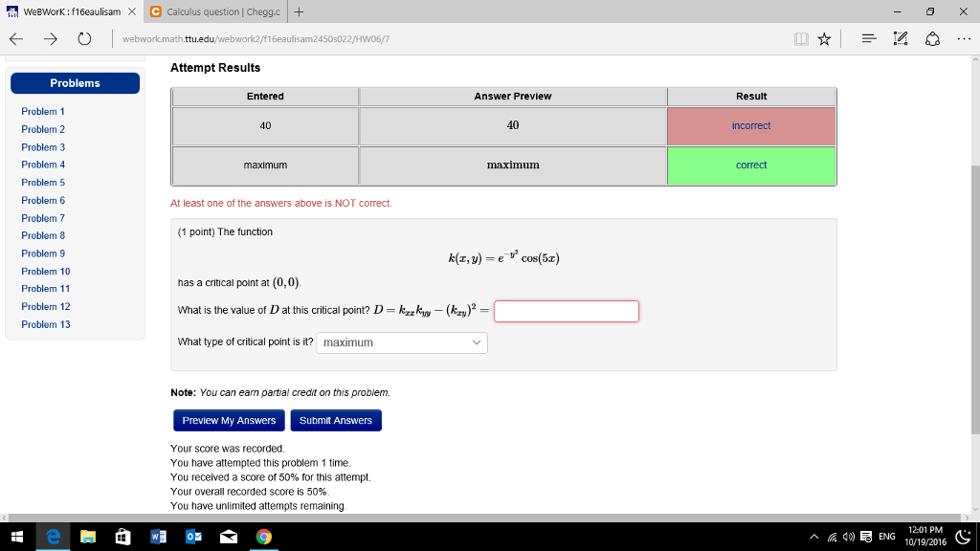Click the Submit Answers button
This screenshot has width=980, height=551.
tap(335, 421)
